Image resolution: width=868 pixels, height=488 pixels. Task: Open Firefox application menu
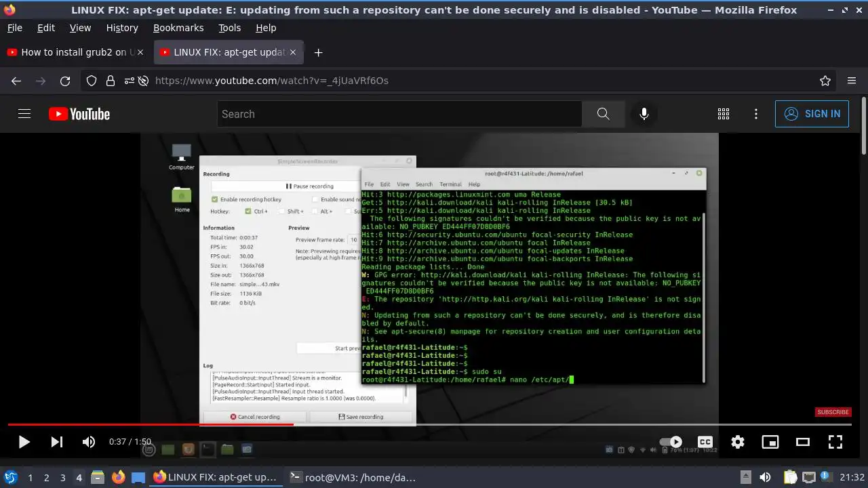click(852, 81)
